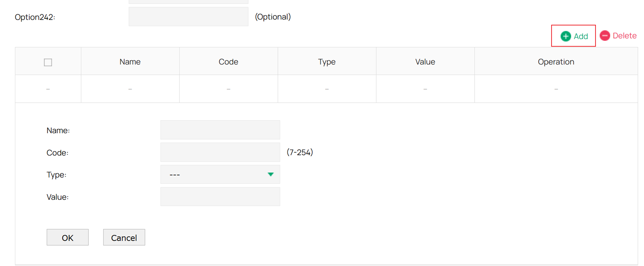Click the Value: form label
The image size is (644, 266).
[x=58, y=197]
